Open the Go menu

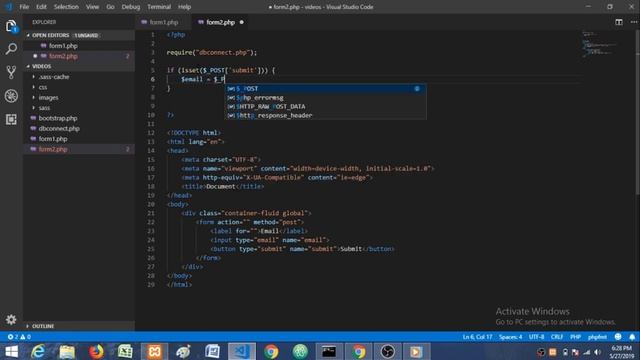click(x=110, y=7)
